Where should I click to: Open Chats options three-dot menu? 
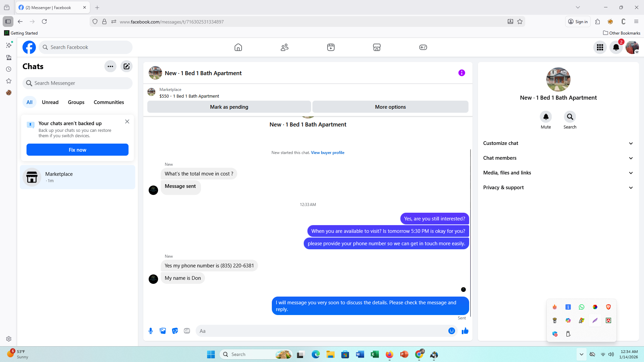click(110, 66)
